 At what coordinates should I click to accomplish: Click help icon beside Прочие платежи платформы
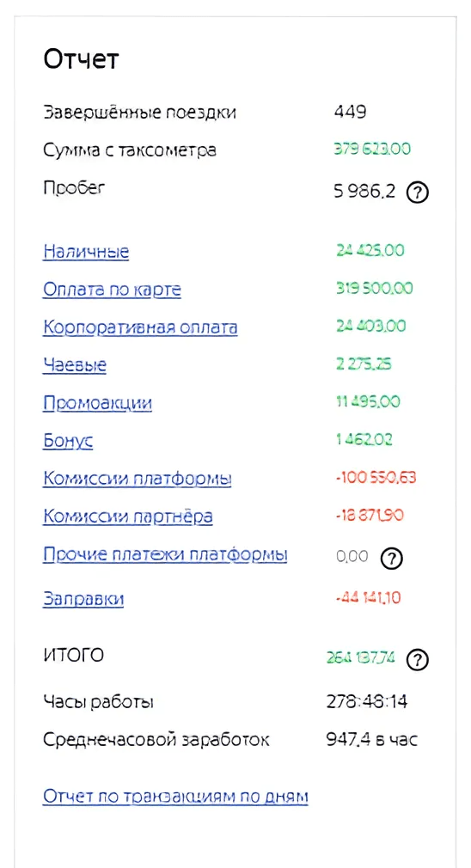[x=391, y=559]
